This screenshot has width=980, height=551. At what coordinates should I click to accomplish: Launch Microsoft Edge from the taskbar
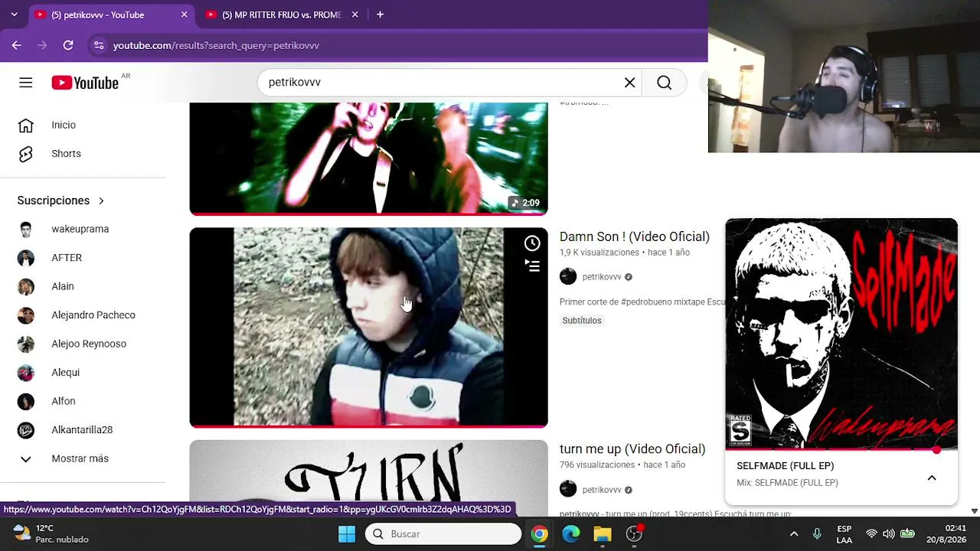(x=571, y=534)
